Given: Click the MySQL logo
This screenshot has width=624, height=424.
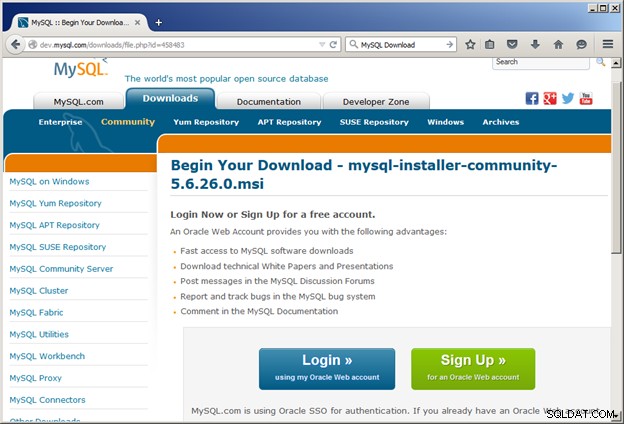Looking at the screenshot, I should click(81, 68).
